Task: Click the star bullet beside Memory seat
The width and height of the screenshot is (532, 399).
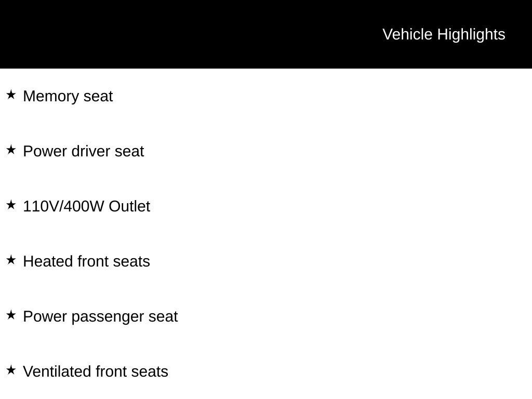Action: click(x=11, y=95)
